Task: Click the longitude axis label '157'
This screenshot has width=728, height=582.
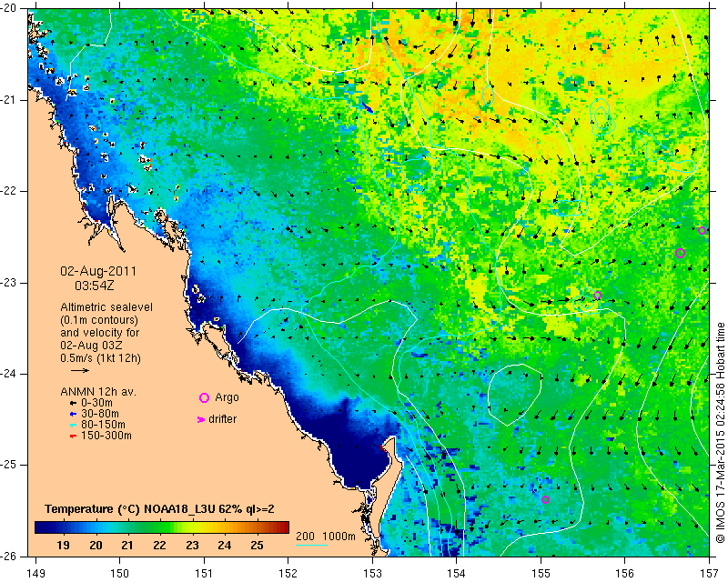Action: coord(710,574)
